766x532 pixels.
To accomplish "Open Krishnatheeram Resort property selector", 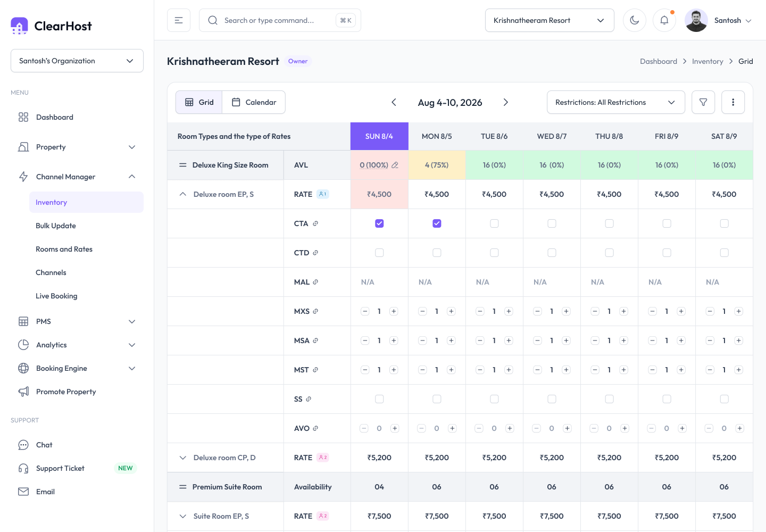I will coord(549,20).
